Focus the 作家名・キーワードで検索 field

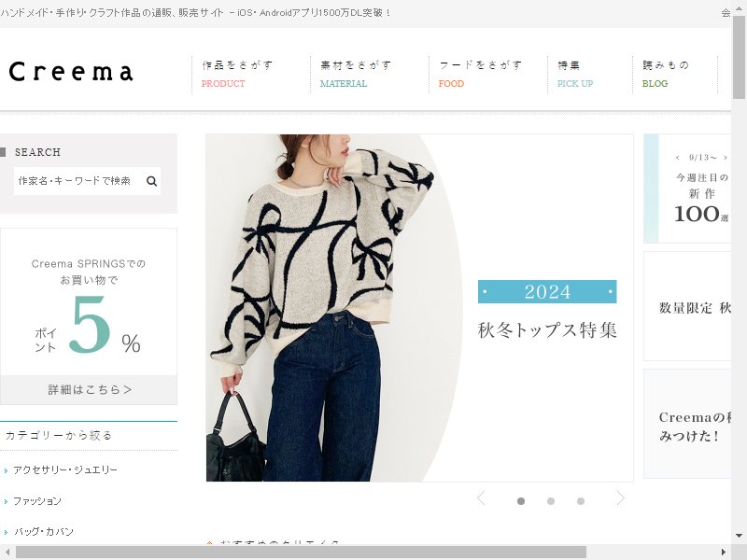tap(79, 181)
